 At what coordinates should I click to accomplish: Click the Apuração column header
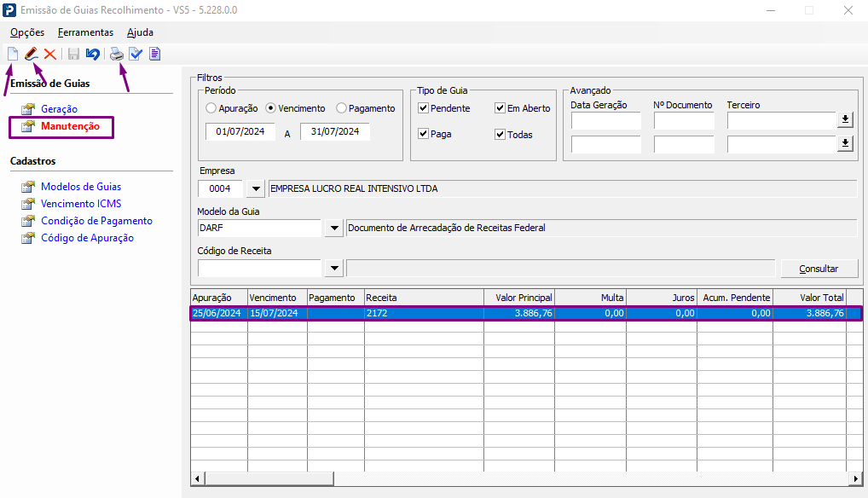click(x=218, y=298)
